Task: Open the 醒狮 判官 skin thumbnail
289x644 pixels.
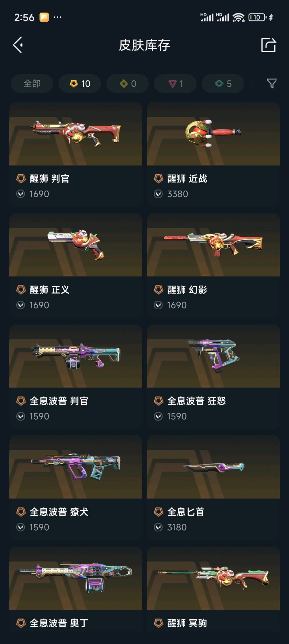Action: point(76,134)
